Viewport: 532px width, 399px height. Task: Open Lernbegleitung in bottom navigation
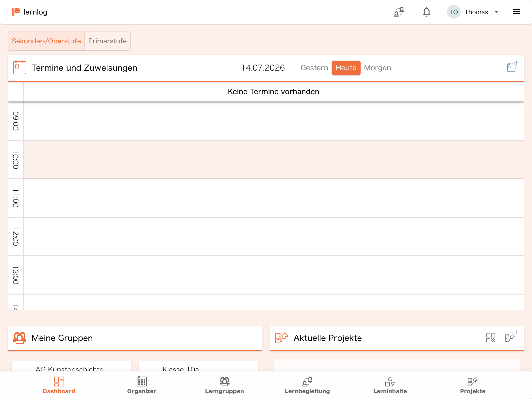pos(307,385)
